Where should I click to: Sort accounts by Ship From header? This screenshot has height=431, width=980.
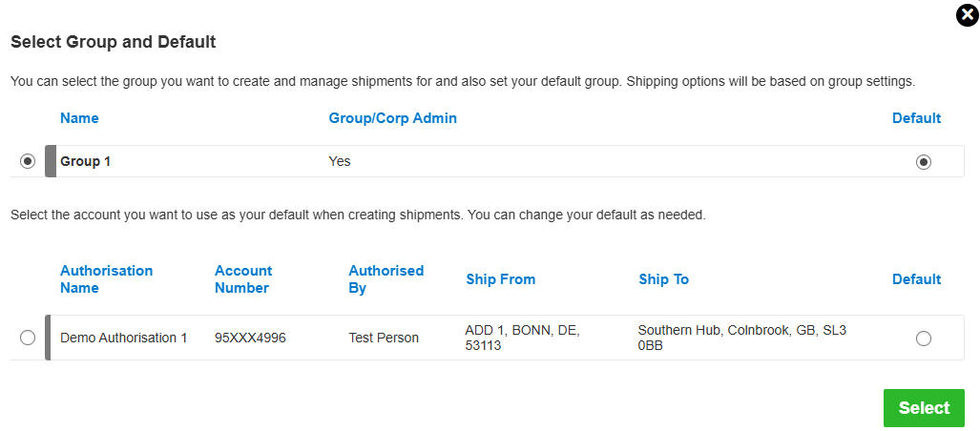pyautogui.click(x=500, y=279)
